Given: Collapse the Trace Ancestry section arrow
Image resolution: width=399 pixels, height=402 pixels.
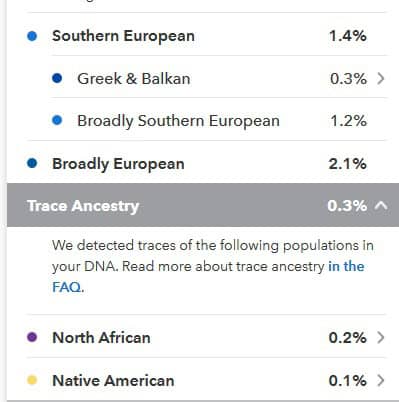Looking at the screenshot, I should (x=381, y=206).
